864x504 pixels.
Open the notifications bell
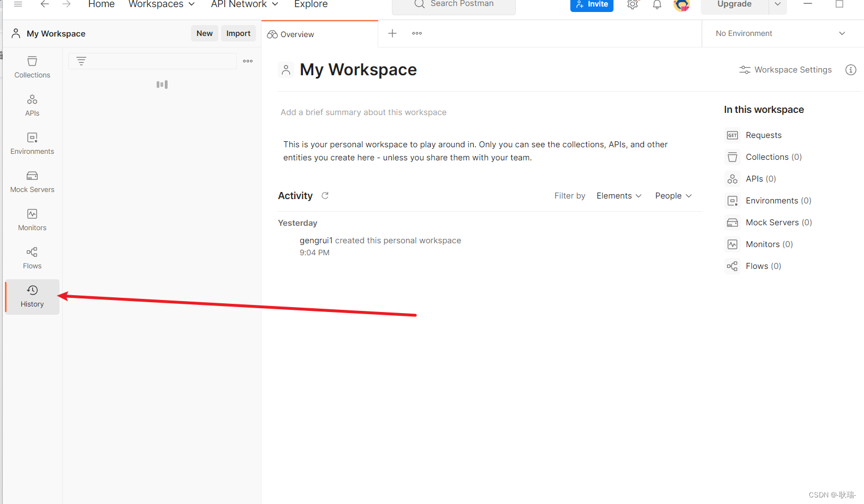point(657,4)
